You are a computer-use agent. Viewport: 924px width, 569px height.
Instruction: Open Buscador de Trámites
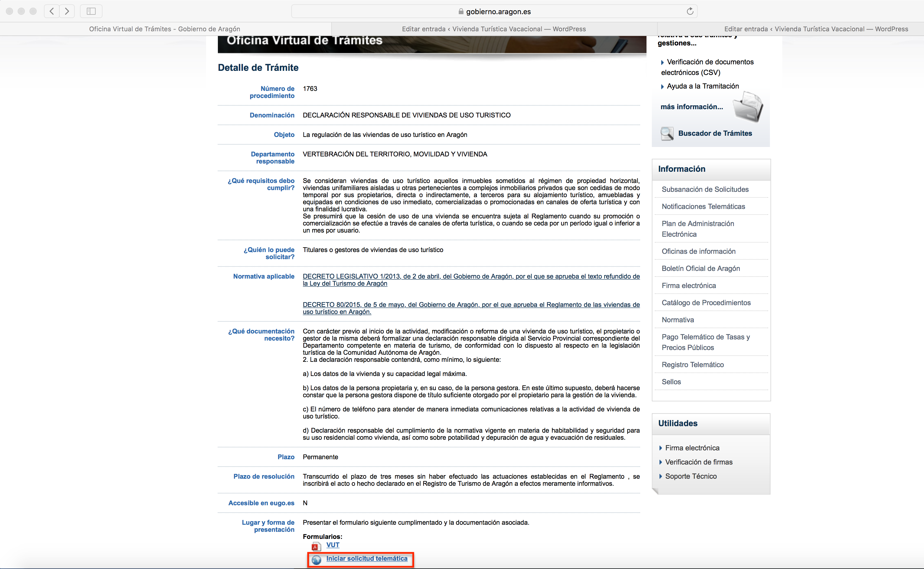coord(715,133)
